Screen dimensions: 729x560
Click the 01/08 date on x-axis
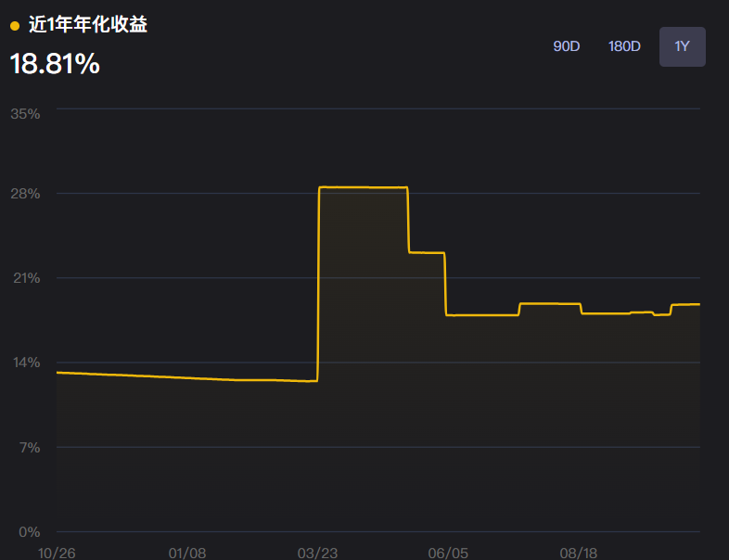point(186,553)
